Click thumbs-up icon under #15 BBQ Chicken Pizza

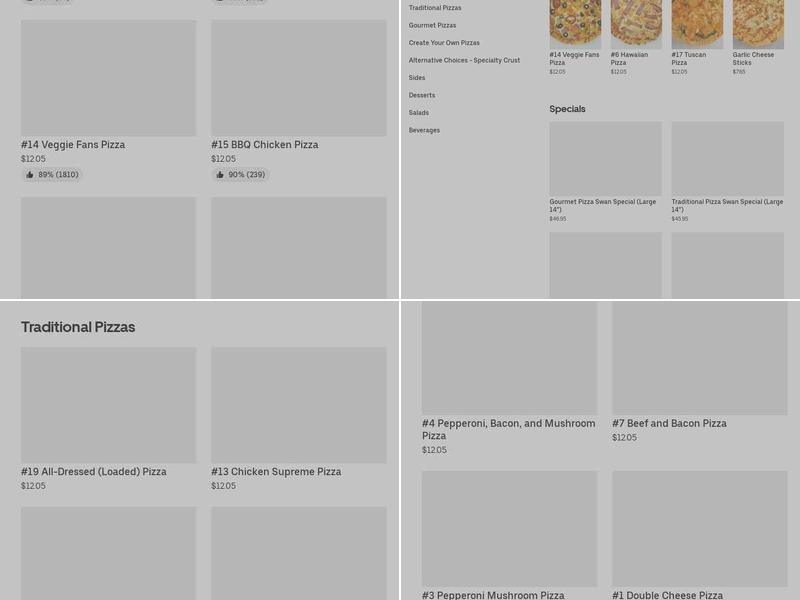(x=220, y=174)
